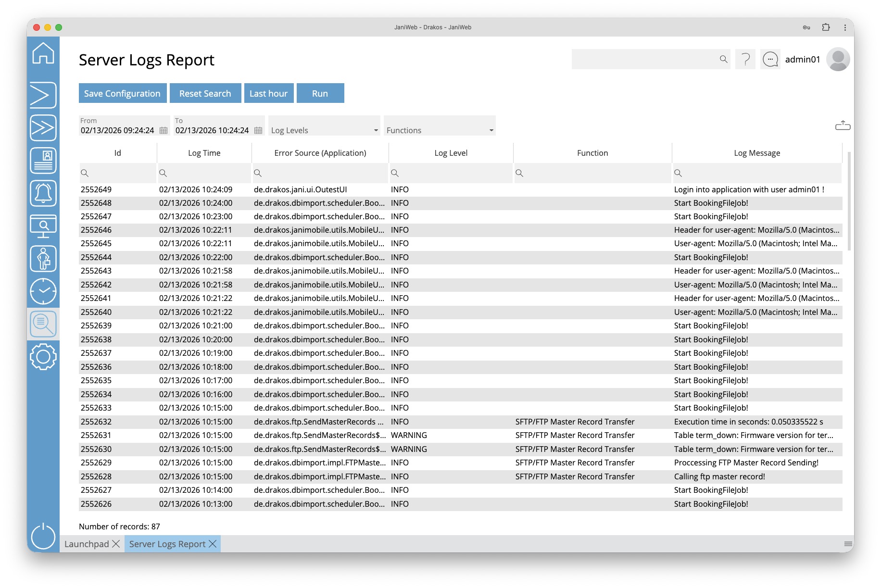Screen dimensions: 881x588
Task: Click the table's vertical scrollbar
Action: 849,202
